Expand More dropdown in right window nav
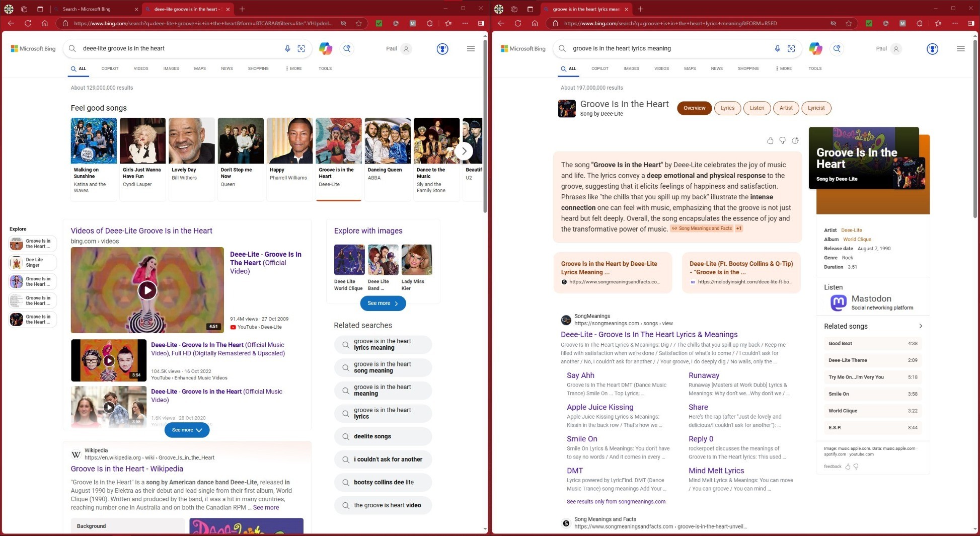The image size is (980, 536). pos(784,68)
